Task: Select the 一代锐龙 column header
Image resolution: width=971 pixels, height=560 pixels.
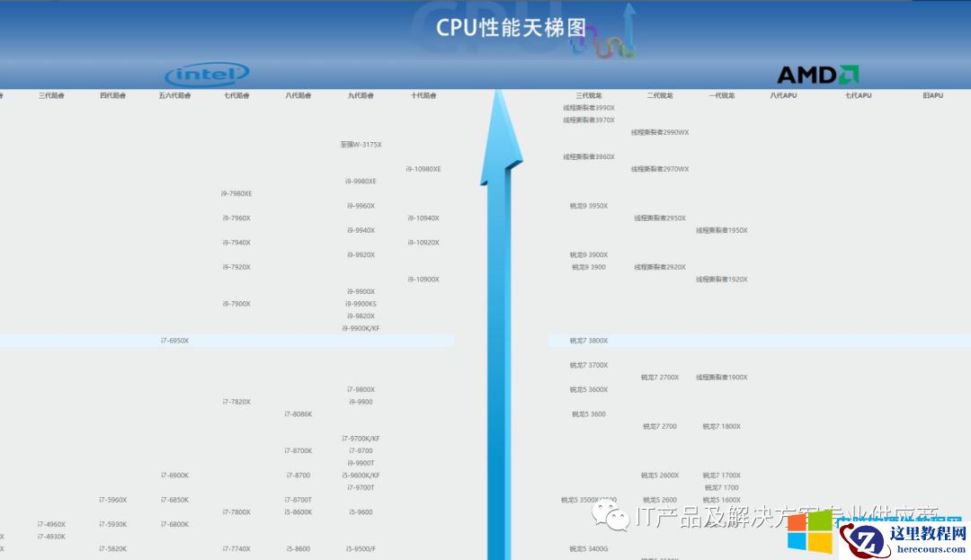Action: 721,95
